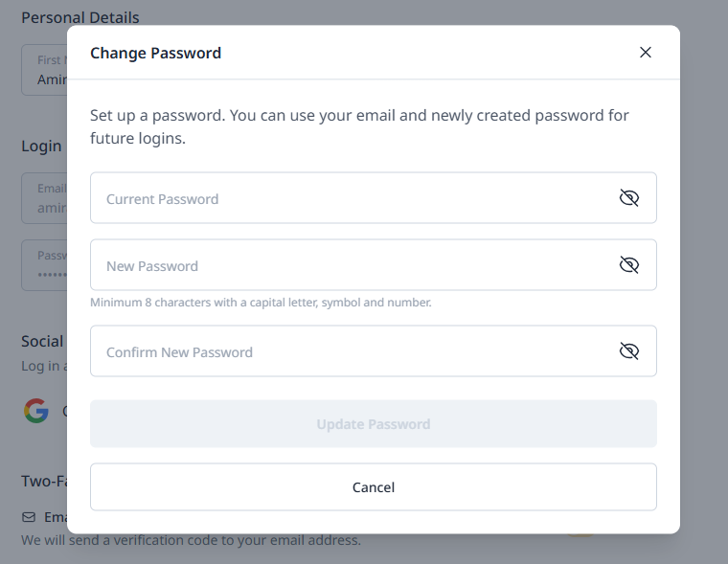The width and height of the screenshot is (728, 564).
Task: Click the Personal Details heading
Action: pyautogui.click(x=80, y=17)
